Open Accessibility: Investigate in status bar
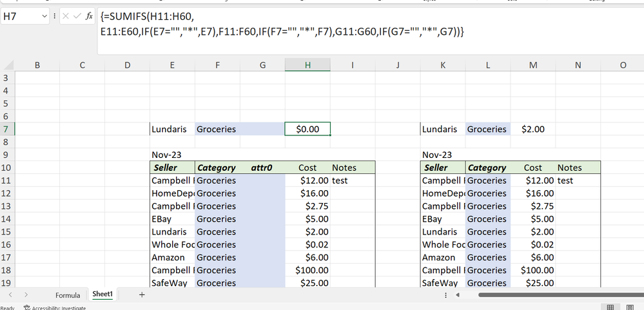 55,307
